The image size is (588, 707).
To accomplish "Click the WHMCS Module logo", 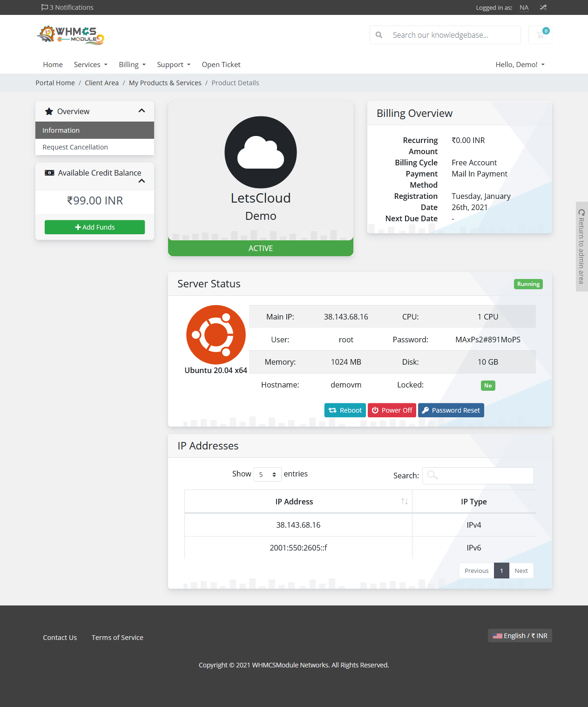I will click(70, 35).
